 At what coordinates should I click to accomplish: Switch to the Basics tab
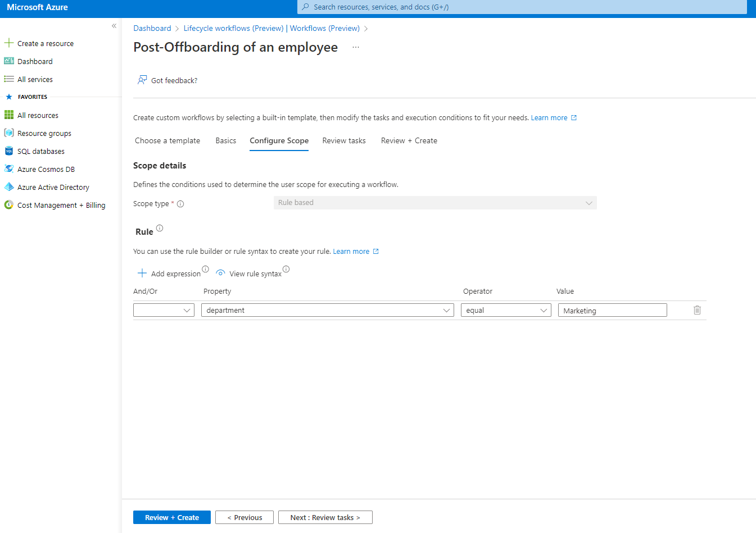(226, 140)
